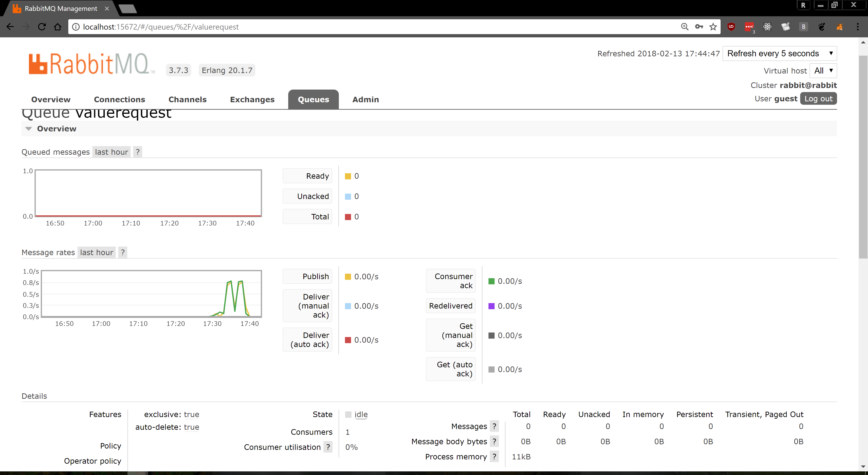Open the uBlock Origin extension

pyautogui.click(x=731, y=27)
